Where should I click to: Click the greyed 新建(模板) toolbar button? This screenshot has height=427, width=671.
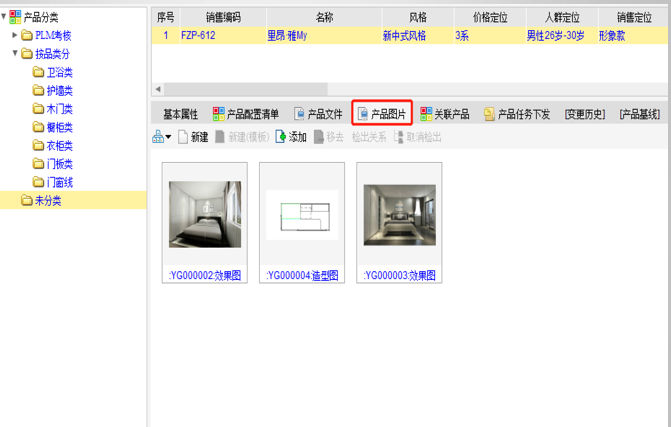click(242, 137)
